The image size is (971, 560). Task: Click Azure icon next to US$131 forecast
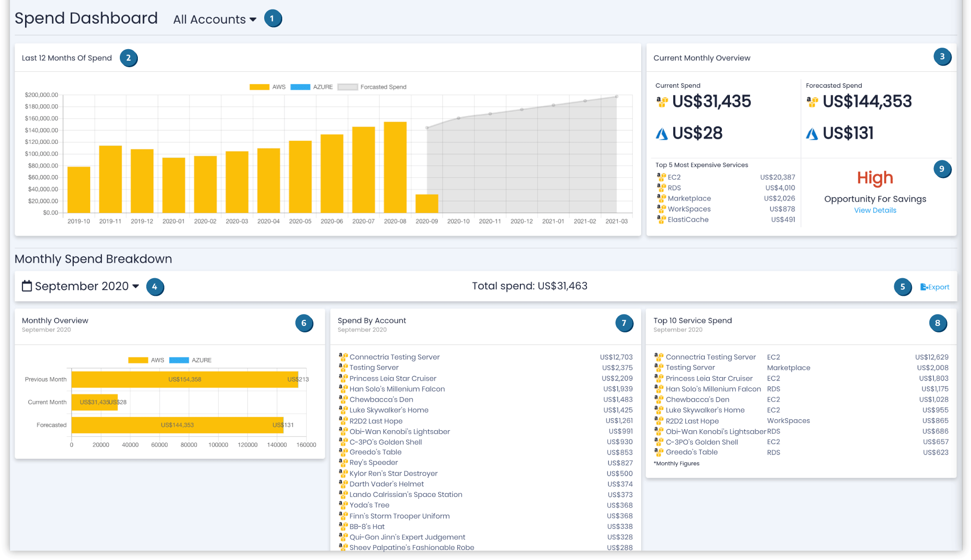[812, 134]
